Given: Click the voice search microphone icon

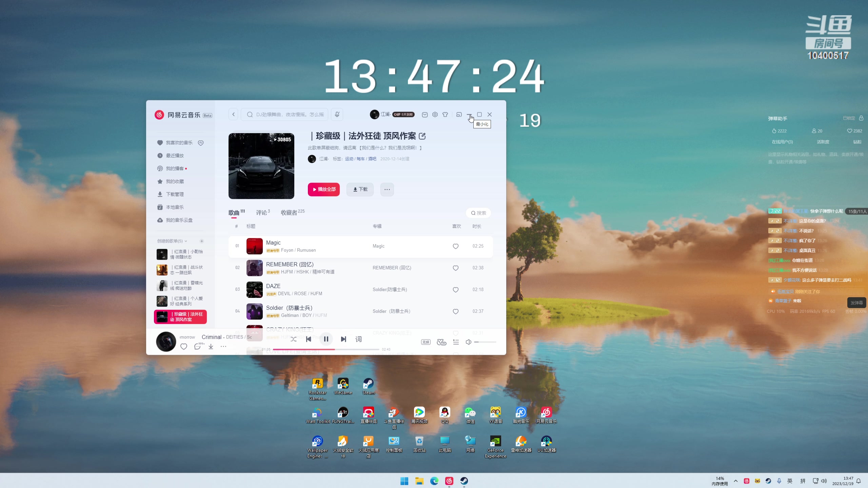Looking at the screenshot, I should (337, 115).
